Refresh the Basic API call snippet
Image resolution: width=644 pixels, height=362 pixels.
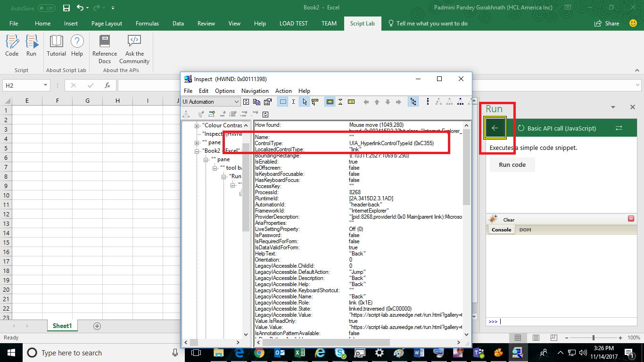(x=521, y=128)
